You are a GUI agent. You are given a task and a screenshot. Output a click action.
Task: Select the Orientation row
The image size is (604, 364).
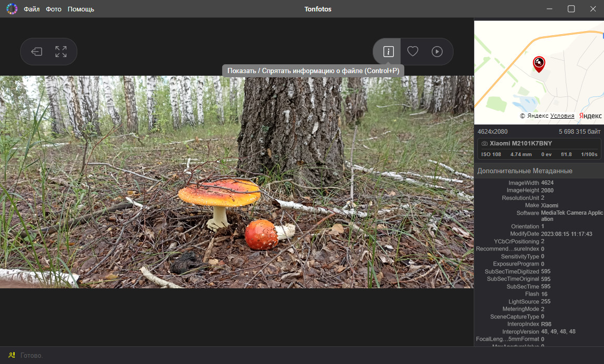[x=539, y=226]
